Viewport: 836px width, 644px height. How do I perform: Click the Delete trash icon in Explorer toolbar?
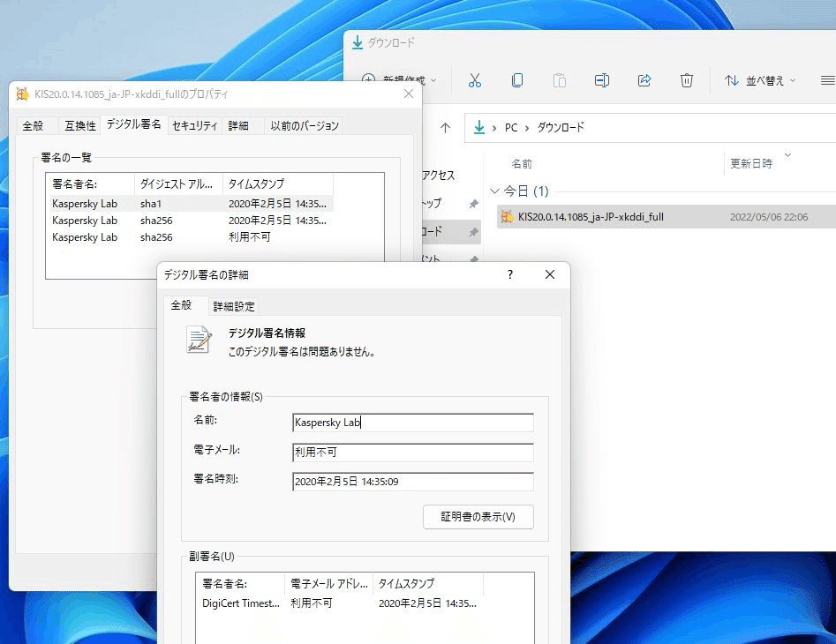point(687,80)
